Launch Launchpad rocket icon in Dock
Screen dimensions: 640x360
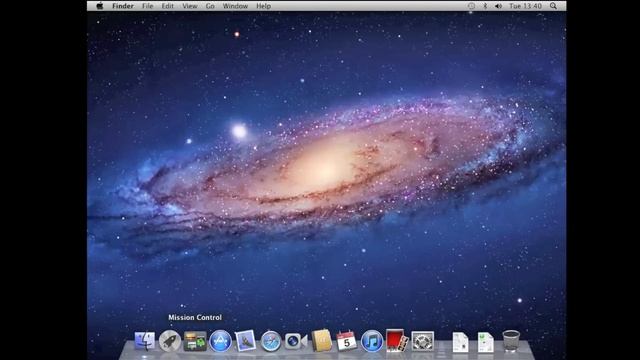point(170,341)
